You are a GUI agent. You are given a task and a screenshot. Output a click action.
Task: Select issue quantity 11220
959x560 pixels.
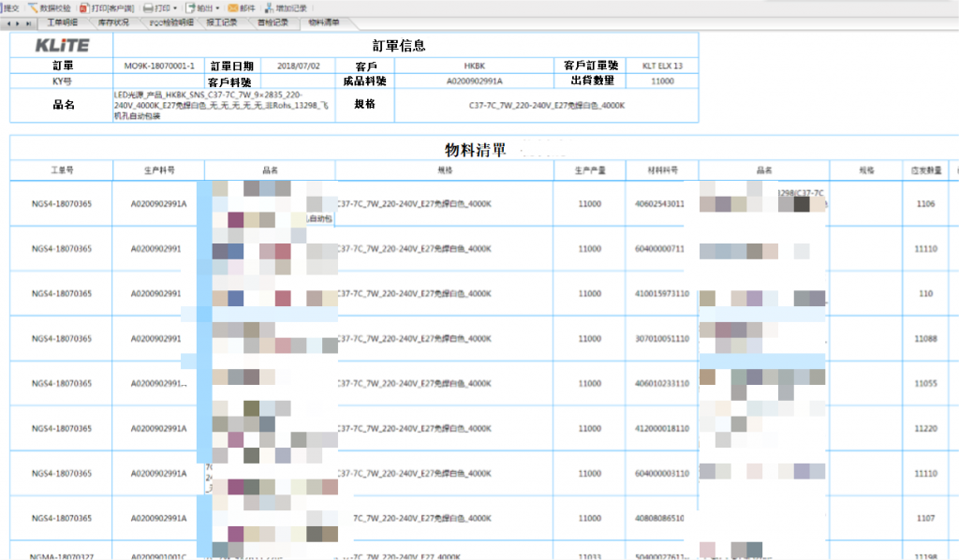(x=925, y=429)
